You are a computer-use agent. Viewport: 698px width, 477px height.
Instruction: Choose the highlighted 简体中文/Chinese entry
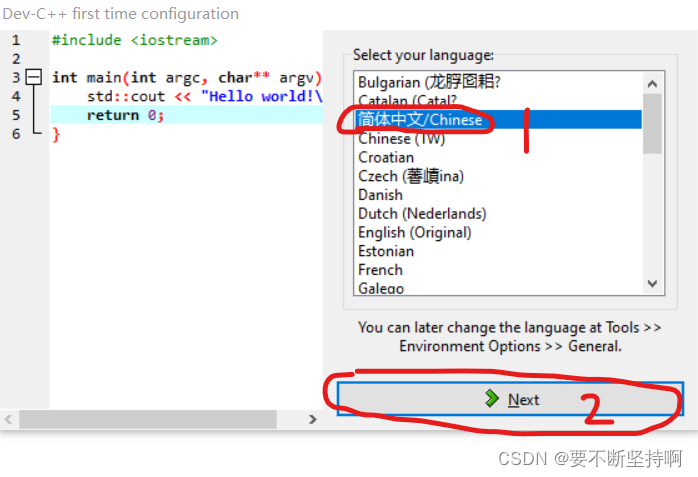click(x=420, y=120)
